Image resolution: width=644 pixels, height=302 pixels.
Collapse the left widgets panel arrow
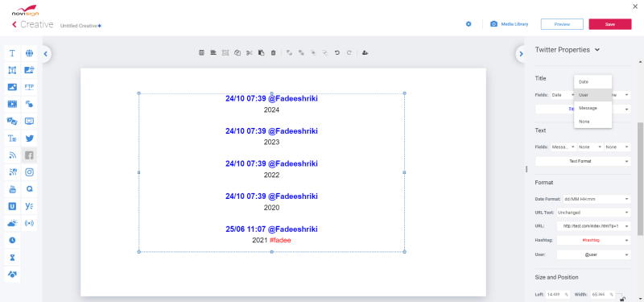[46, 54]
